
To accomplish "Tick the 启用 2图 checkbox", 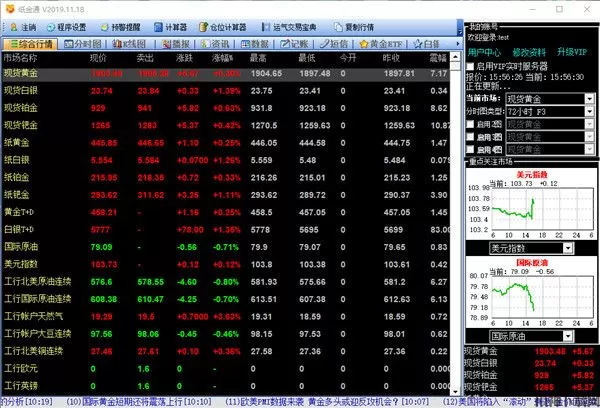I will [470, 124].
